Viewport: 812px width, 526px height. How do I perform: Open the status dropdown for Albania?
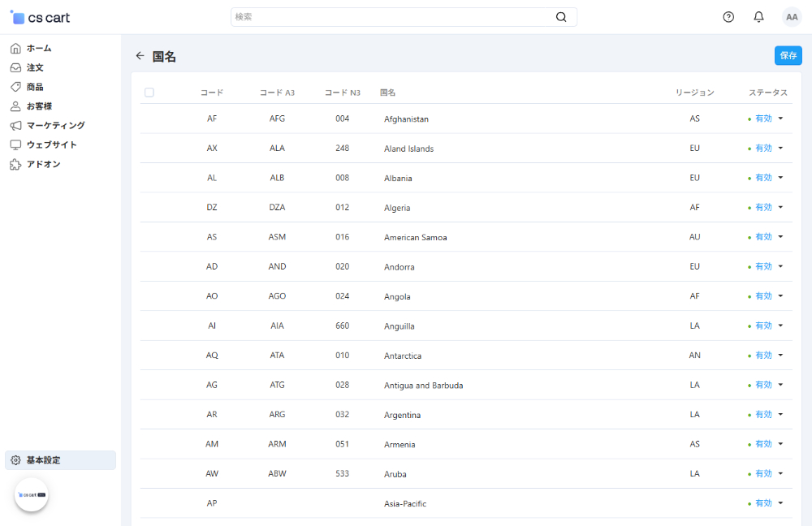pyautogui.click(x=780, y=178)
